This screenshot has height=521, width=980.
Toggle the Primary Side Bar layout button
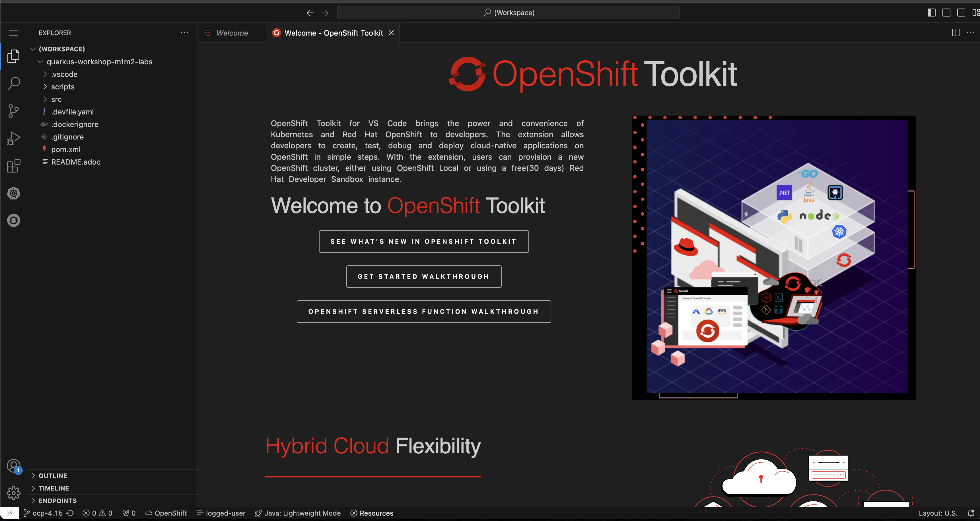point(932,13)
